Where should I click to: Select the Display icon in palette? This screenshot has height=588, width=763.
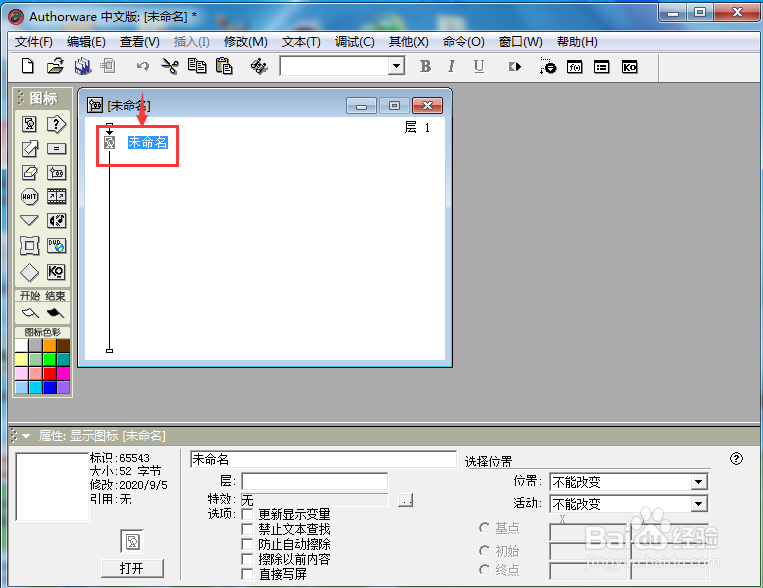[29, 124]
